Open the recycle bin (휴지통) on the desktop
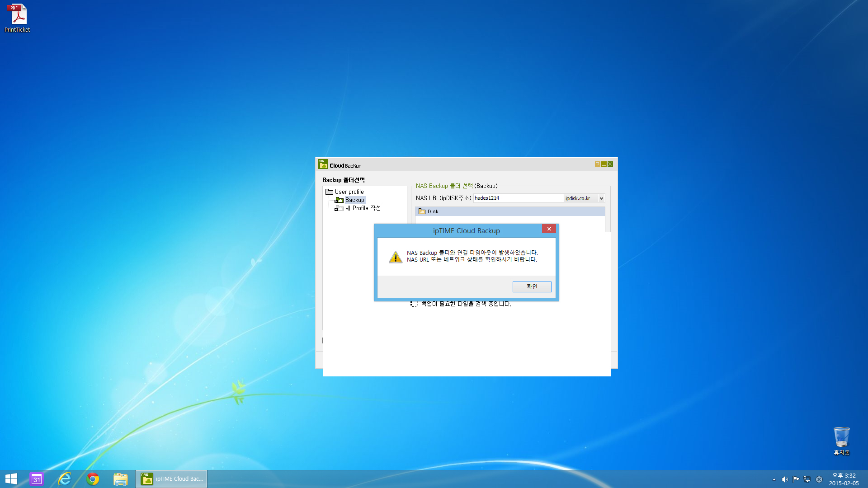The height and width of the screenshot is (488, 868). pyautogui.click(x=841, y=441)
